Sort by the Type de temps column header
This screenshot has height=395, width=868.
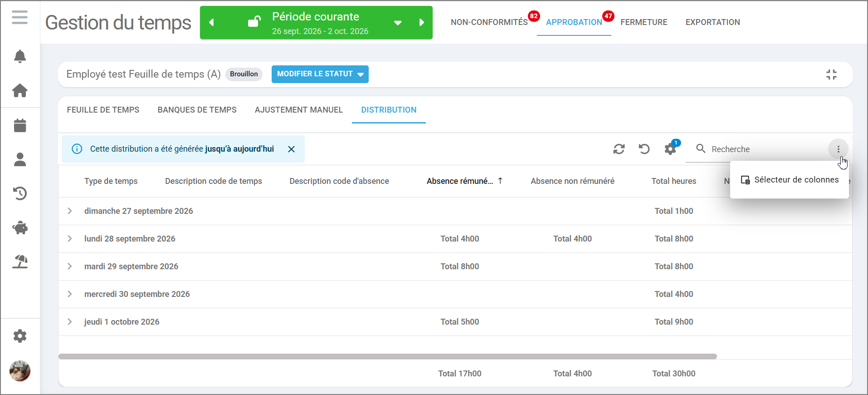click(111, 181)
